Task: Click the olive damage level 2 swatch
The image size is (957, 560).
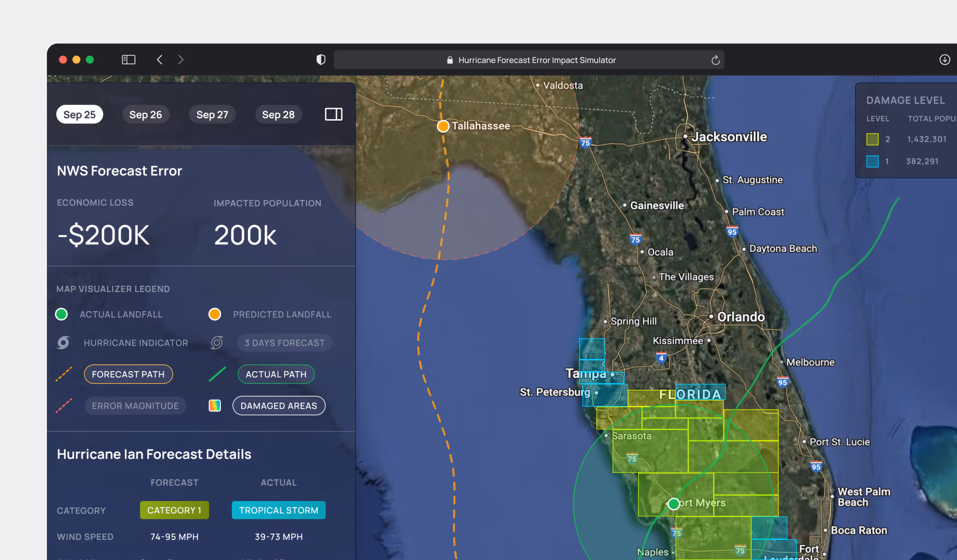Action: point(873,139)
